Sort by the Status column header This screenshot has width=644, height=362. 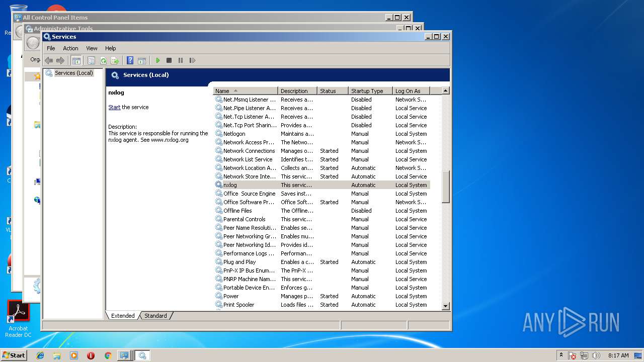pos(333,91)
